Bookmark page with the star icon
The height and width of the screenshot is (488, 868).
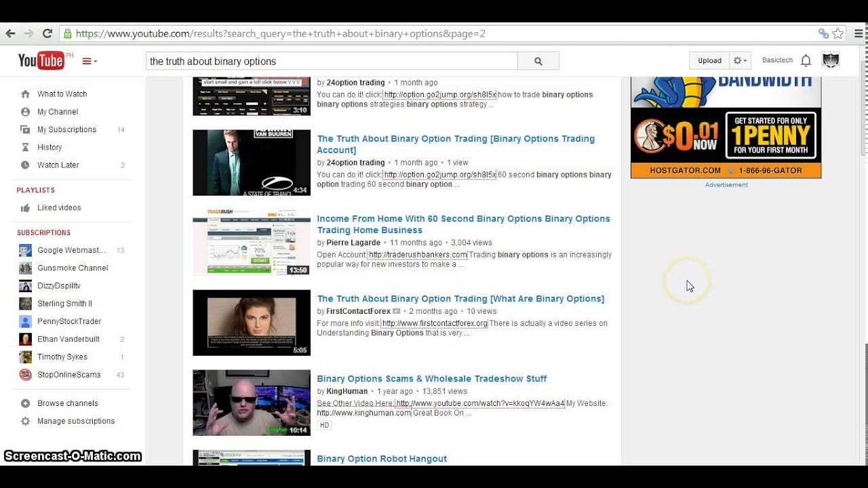pos(838,33)
